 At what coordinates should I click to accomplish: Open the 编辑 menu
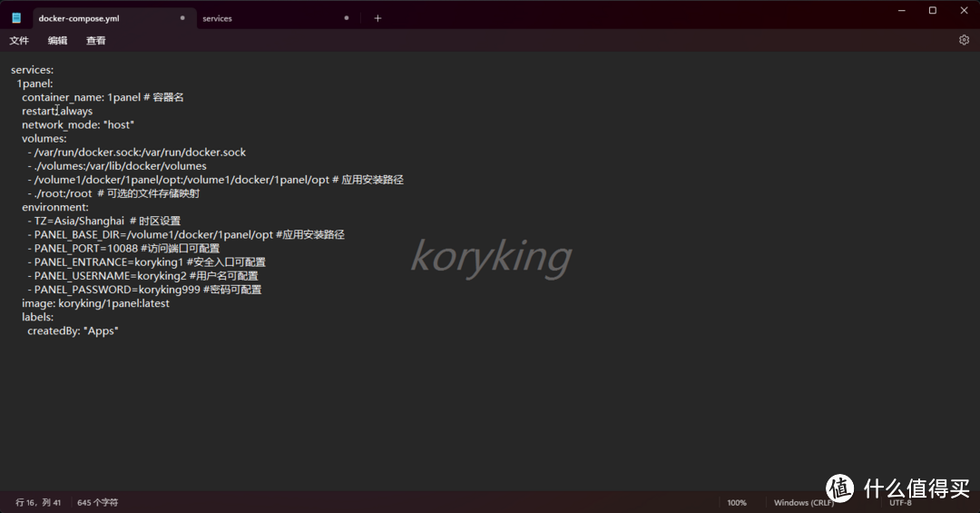(x=57, y=41)
